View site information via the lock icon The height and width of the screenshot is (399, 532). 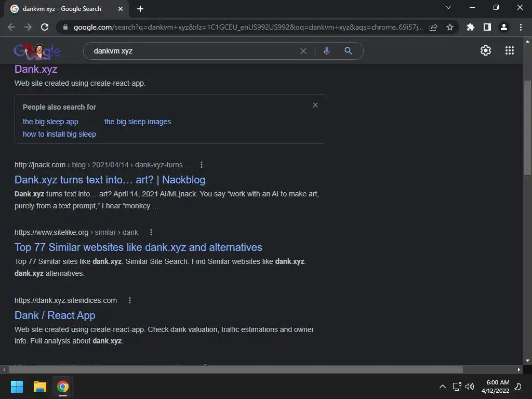65,27
